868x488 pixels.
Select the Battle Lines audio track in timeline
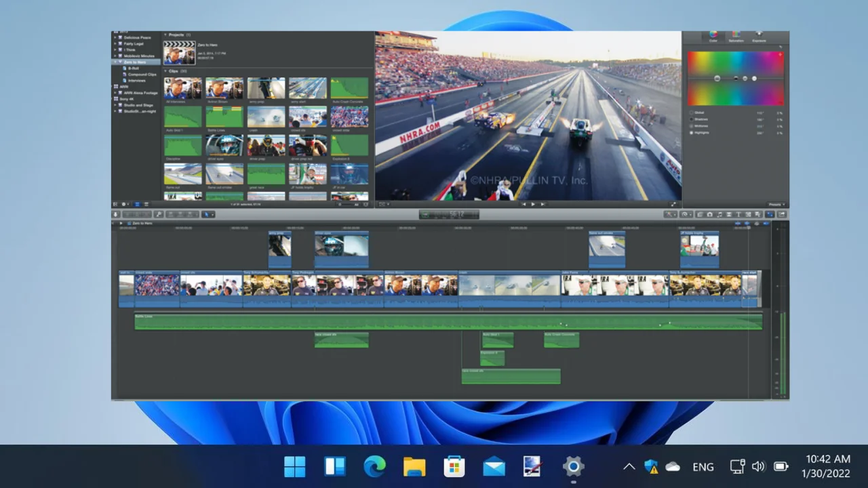pos(448,321)
